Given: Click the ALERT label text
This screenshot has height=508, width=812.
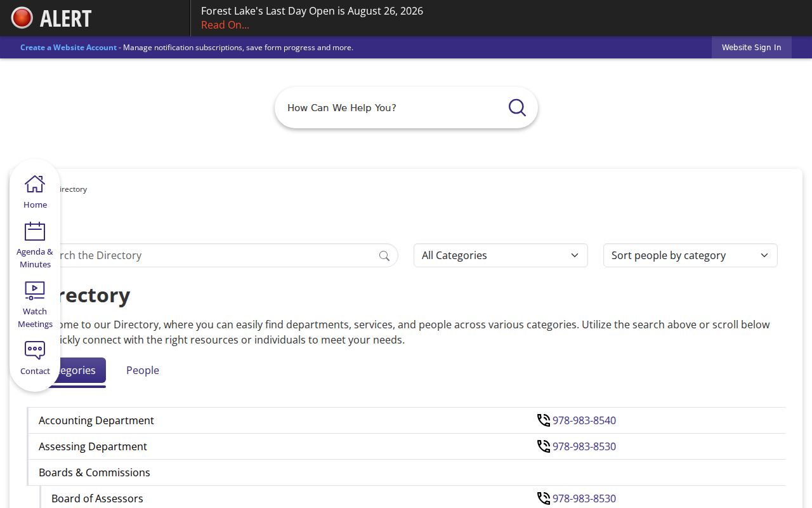Looking at the screenshot, I should [66, 18].
